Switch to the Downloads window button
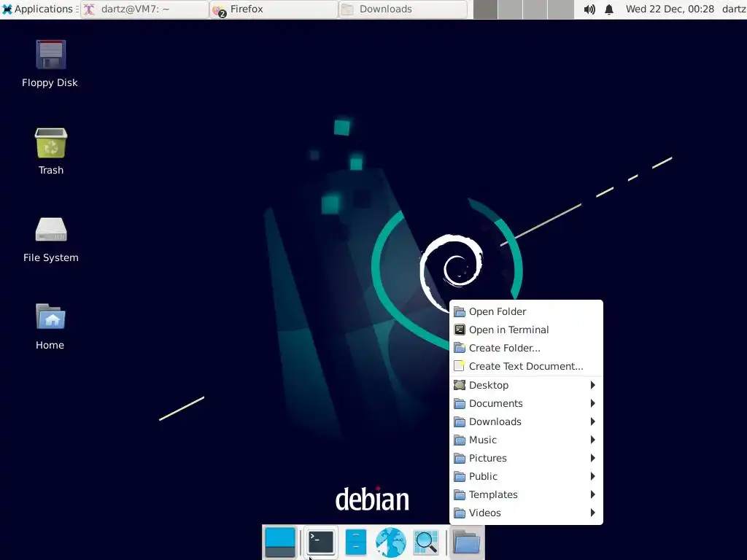 point(403,9)
